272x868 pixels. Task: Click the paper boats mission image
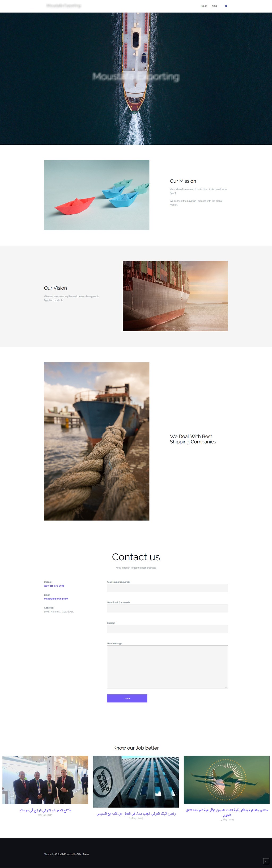[x=97, y=195]
